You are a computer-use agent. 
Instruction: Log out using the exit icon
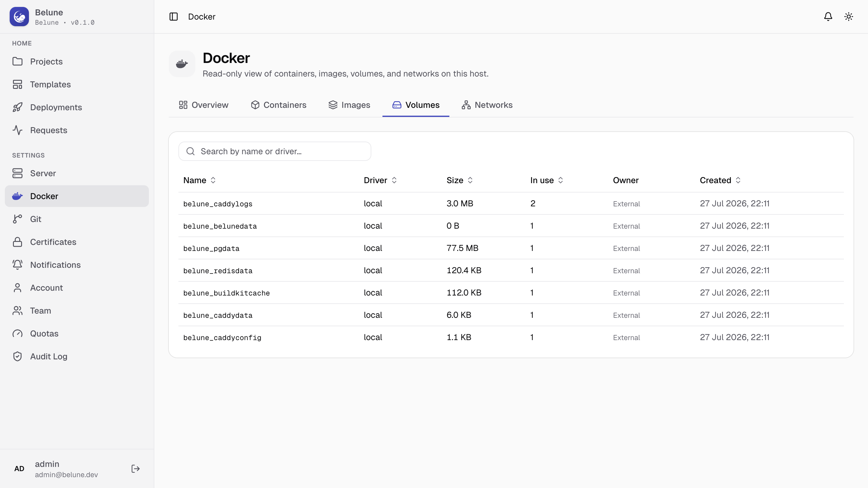(x=135, y=469)
